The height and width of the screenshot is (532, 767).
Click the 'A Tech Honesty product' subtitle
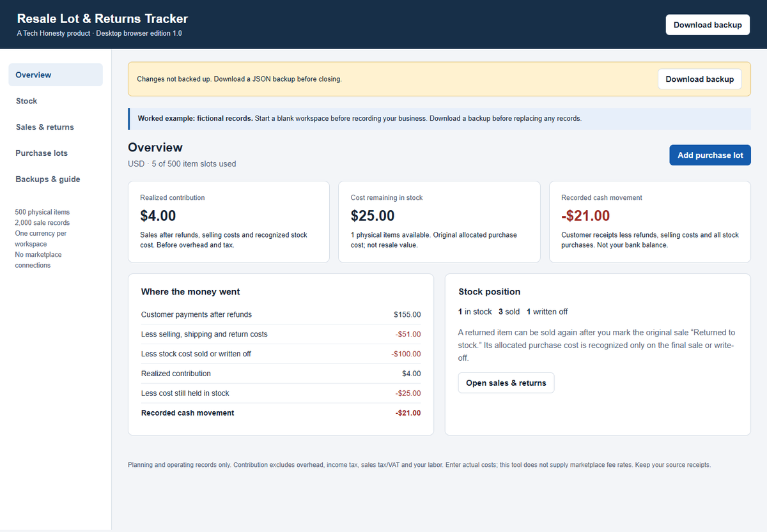click(99, 33)
